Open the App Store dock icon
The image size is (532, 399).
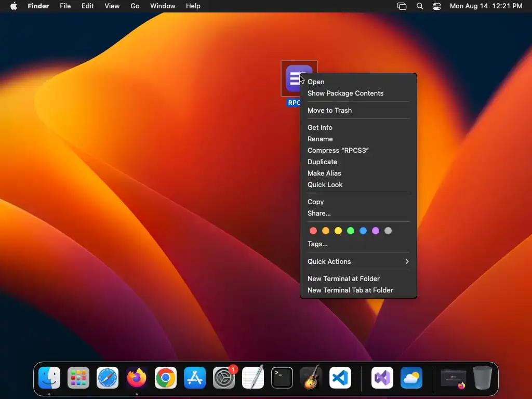(x=195, y=378)
